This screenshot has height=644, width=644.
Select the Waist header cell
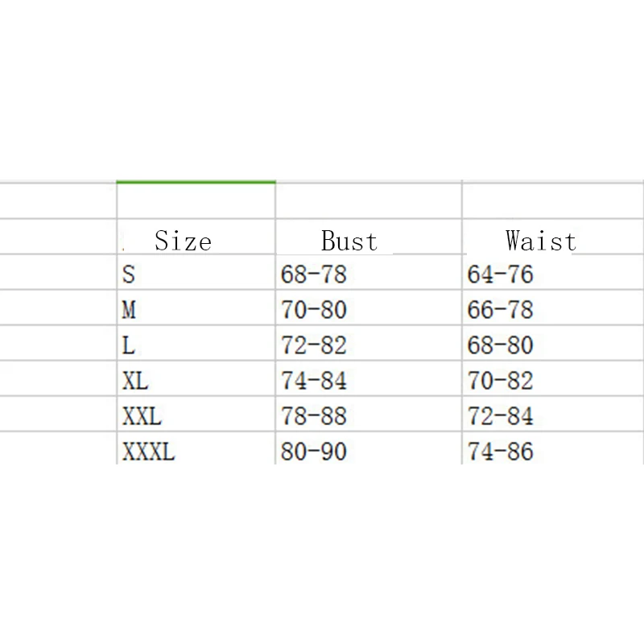(x=540, y=241)
